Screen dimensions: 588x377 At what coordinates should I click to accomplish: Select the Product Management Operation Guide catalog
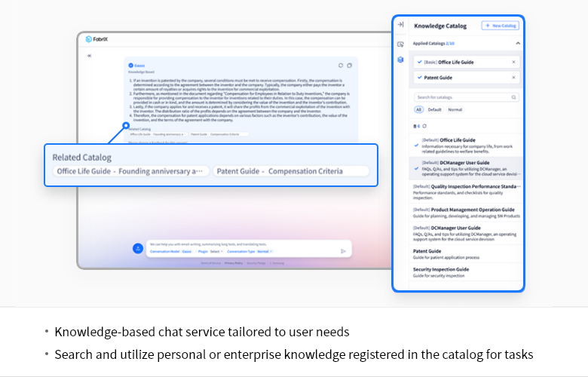coord(466,213)
